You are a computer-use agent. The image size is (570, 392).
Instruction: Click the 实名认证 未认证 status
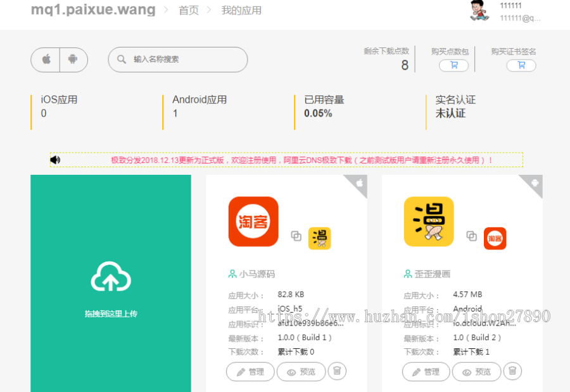tap(452, 106)
